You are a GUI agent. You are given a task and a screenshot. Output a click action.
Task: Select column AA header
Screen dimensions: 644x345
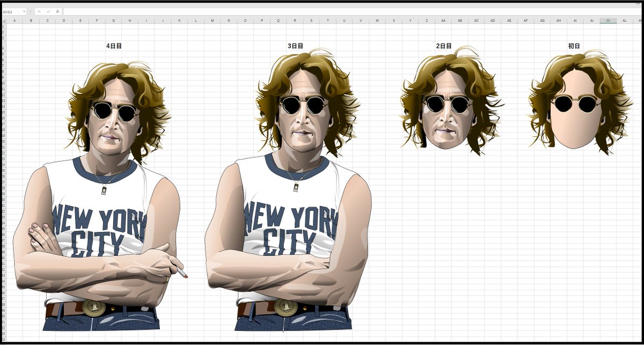[x=443, y=21]
